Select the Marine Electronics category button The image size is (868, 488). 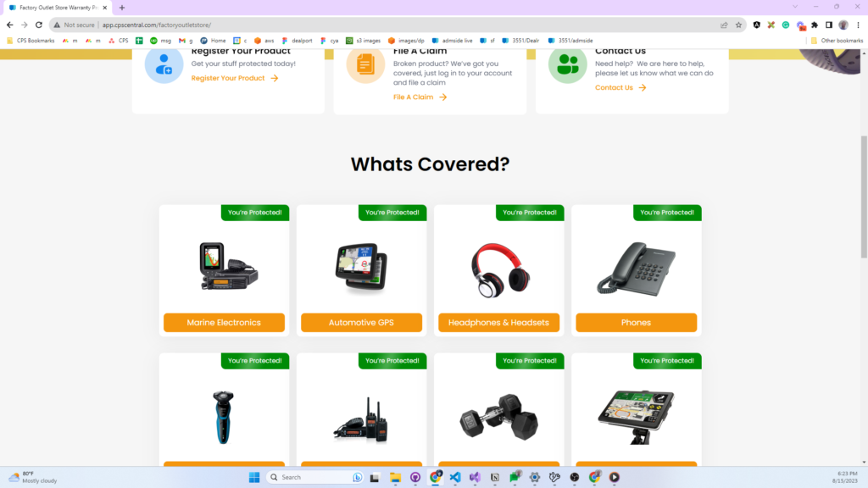[x=224, y=323]
